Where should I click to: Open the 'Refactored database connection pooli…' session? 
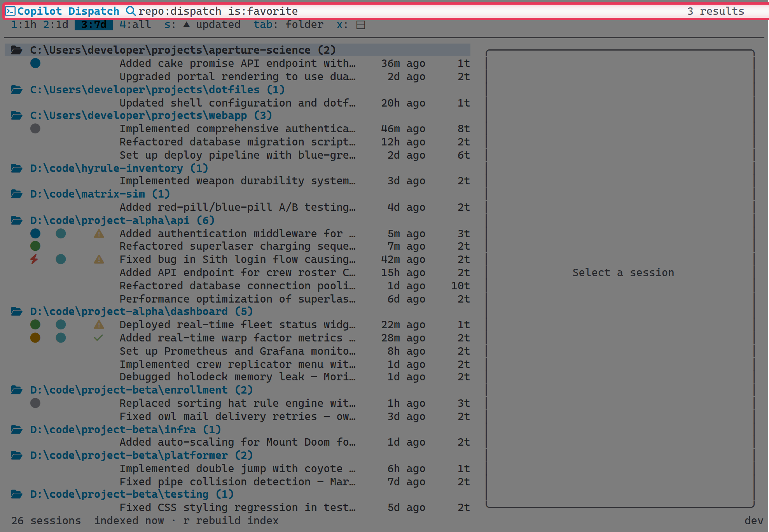(x=238, y=285)
